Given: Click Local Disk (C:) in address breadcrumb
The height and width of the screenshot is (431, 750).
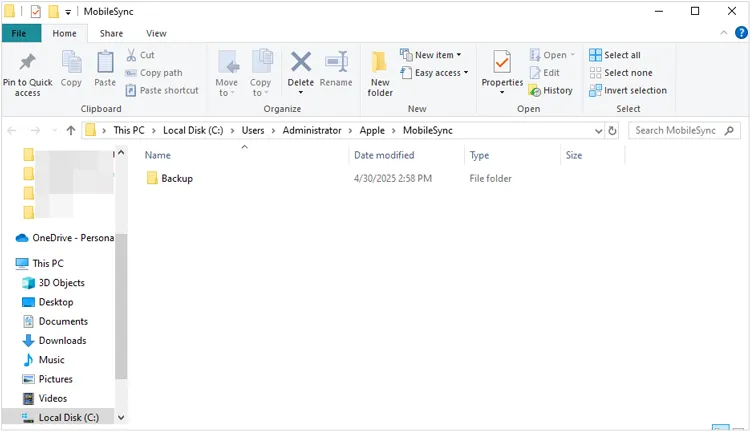Looking at the screenshot, I should [x=193, y=131].
